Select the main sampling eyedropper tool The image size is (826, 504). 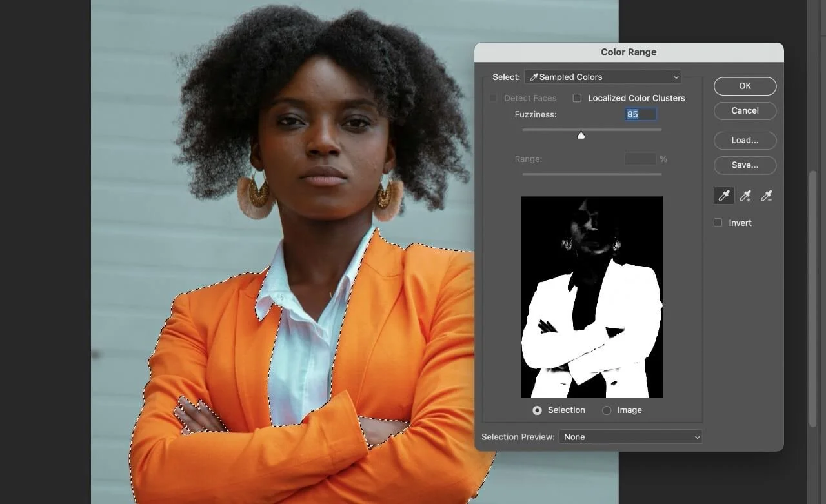click(x=723, y=196)
